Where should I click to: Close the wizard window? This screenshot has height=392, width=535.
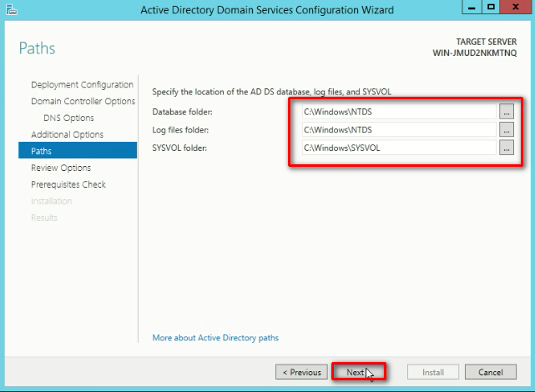coord(516,7)
